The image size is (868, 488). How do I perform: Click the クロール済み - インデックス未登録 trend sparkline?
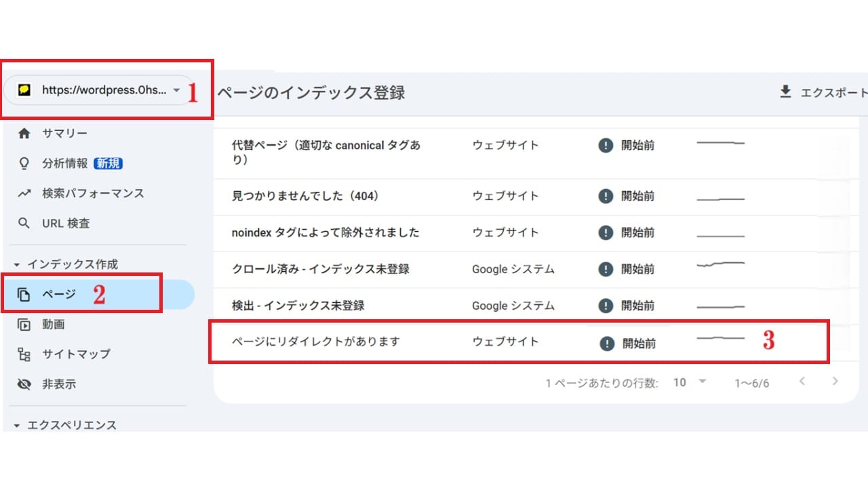point(720,264)
